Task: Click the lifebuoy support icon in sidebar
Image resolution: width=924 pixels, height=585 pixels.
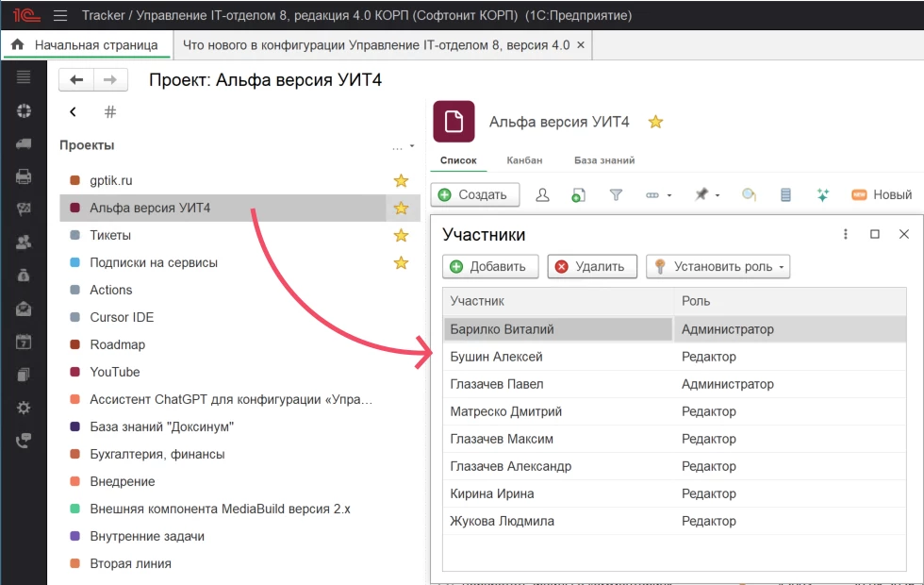Action: tap(24, 110)
